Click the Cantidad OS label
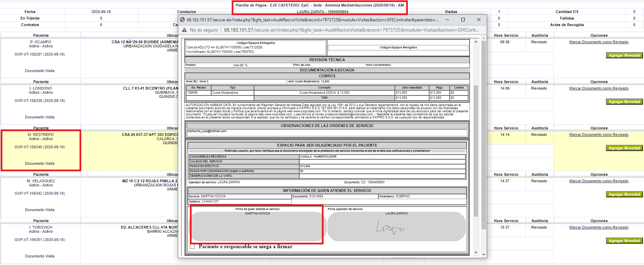 567,12
